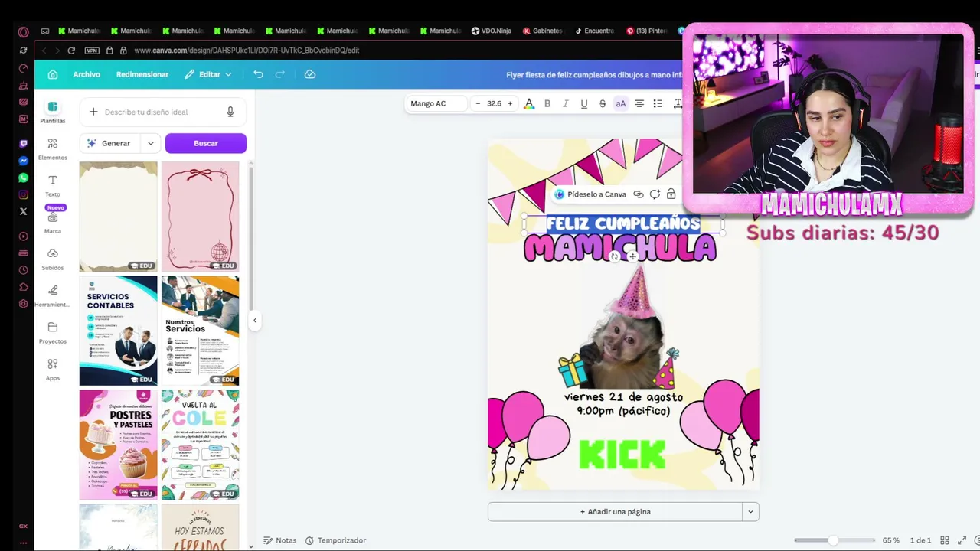The width and height of the screenshot is (980, 551).
Task: Select the torn paper blank template
Action: 118,217
